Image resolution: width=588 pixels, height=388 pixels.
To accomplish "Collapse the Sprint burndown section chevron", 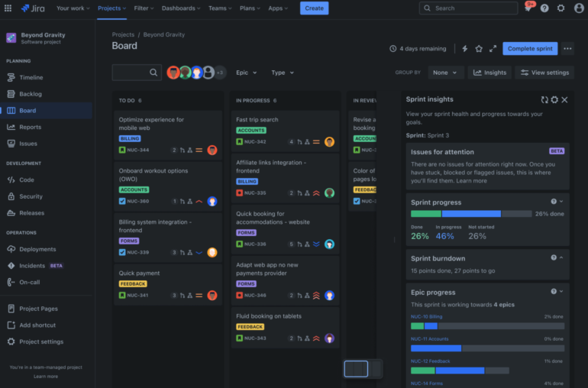I will tap(561, 258).
